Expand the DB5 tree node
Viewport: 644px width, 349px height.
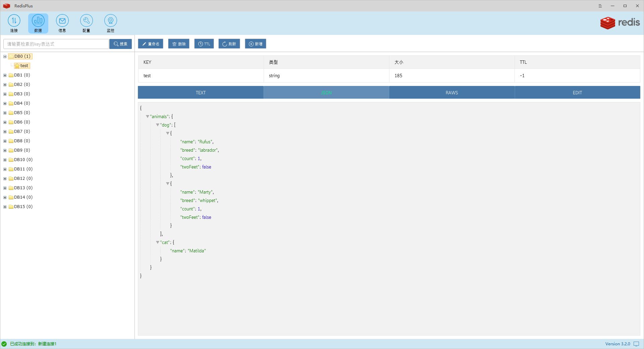5,113
